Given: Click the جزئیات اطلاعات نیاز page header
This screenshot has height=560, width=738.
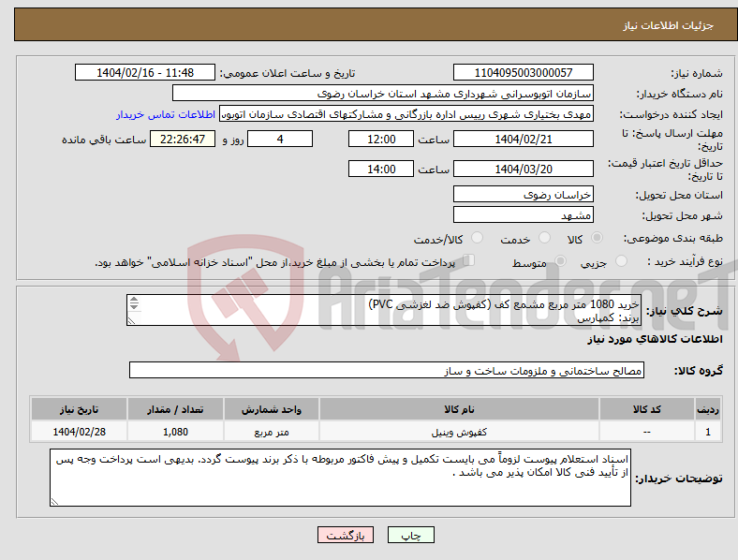Looking at the screenshot, I should [x=668, y=25].
